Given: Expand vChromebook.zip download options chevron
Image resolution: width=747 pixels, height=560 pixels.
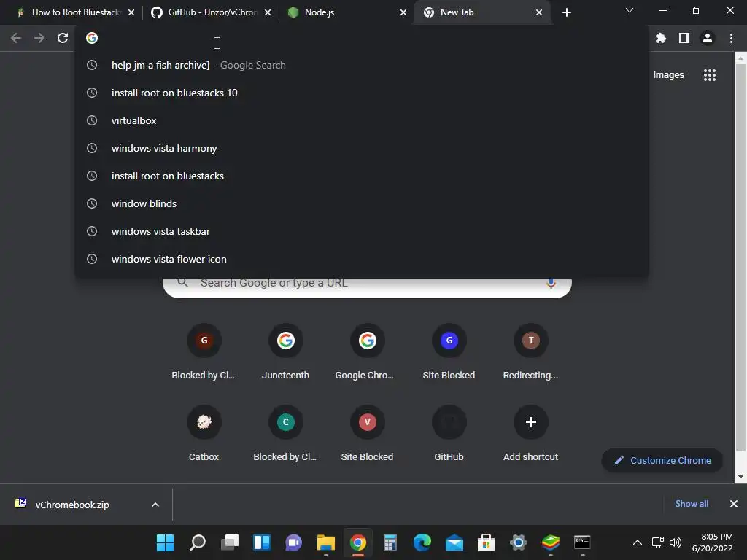Looking at the screenshot, I should [x=155, y=505].
